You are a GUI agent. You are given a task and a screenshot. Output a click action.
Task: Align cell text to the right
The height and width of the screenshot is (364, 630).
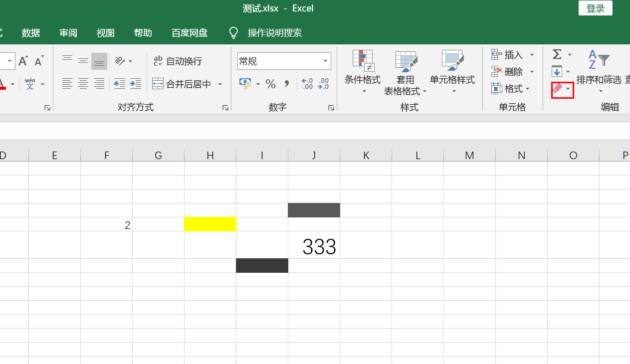99,84
